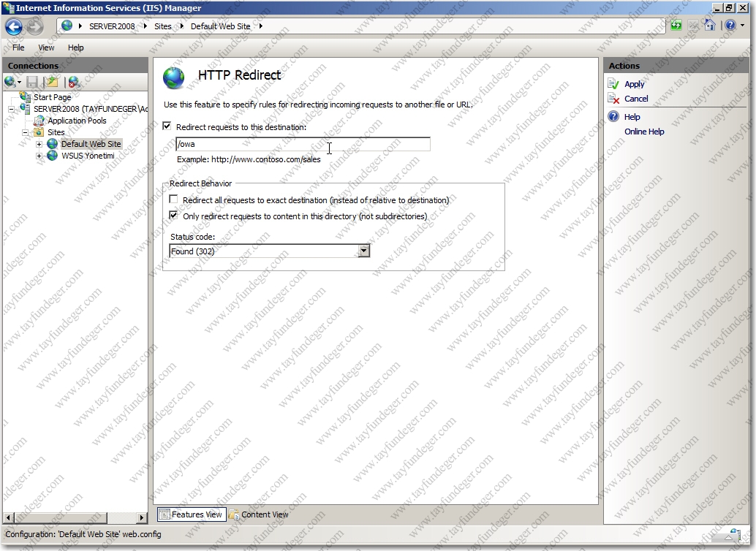Open Help with the top toolbar question-mark icon

pos(730,25)
